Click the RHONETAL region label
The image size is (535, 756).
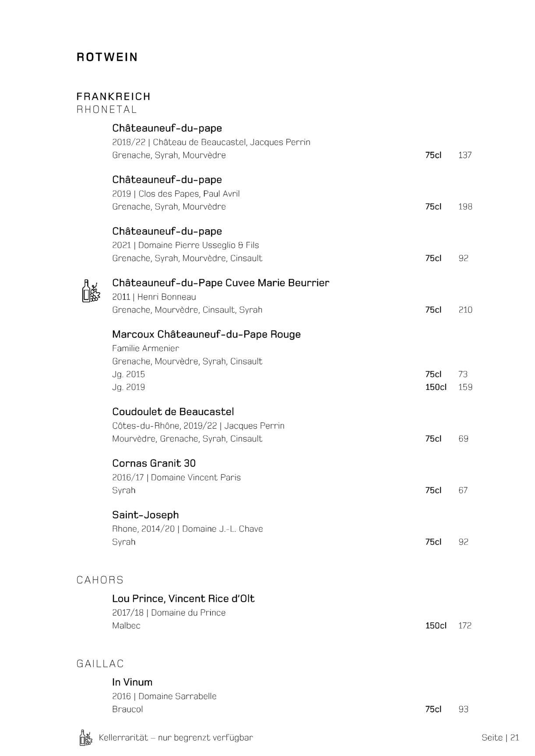(x=107, y=109)
